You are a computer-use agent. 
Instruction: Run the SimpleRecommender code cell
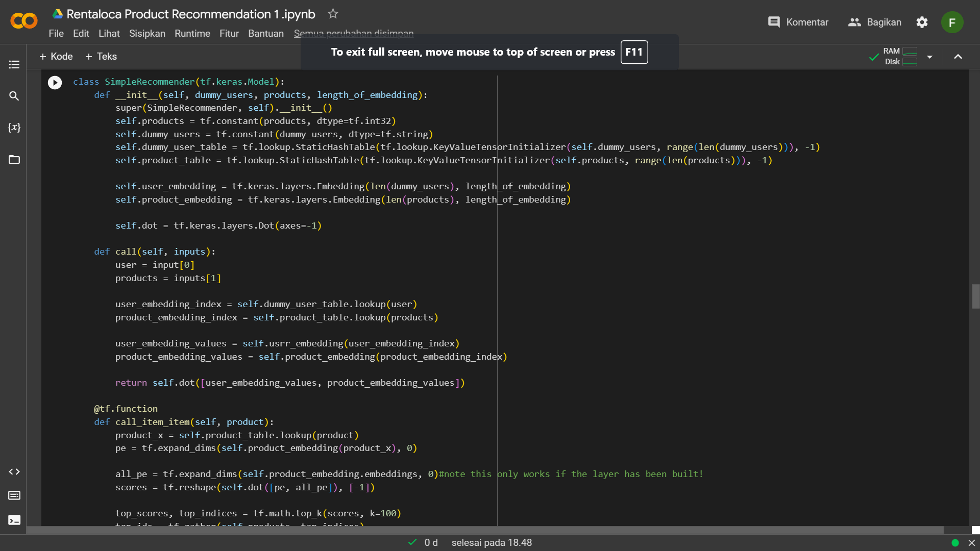[54, 82]
